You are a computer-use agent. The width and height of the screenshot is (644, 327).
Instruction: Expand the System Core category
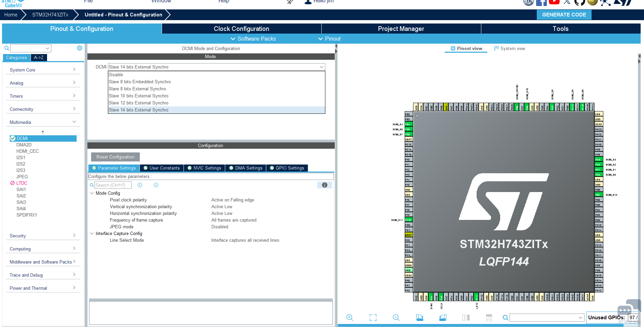click(x=43, y=70)
